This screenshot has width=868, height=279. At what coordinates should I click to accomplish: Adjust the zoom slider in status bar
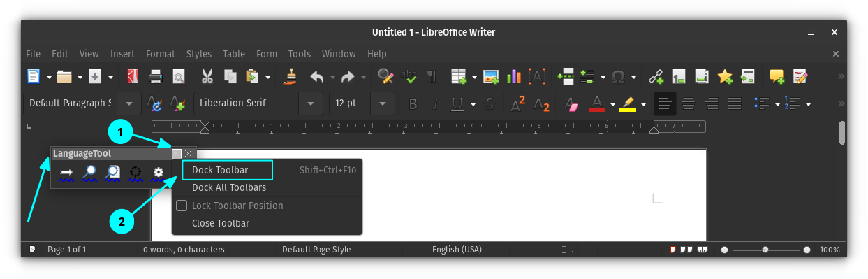coord(765,250)
